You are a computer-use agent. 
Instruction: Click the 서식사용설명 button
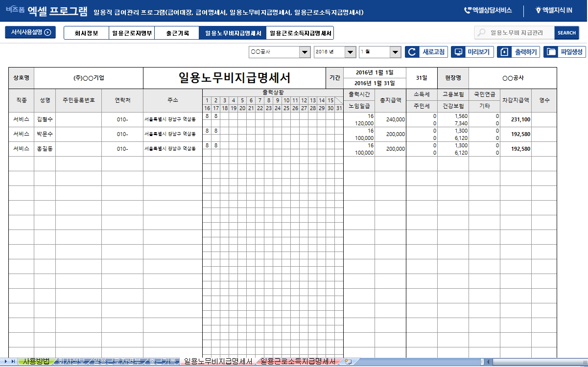(x=30, y=33)
